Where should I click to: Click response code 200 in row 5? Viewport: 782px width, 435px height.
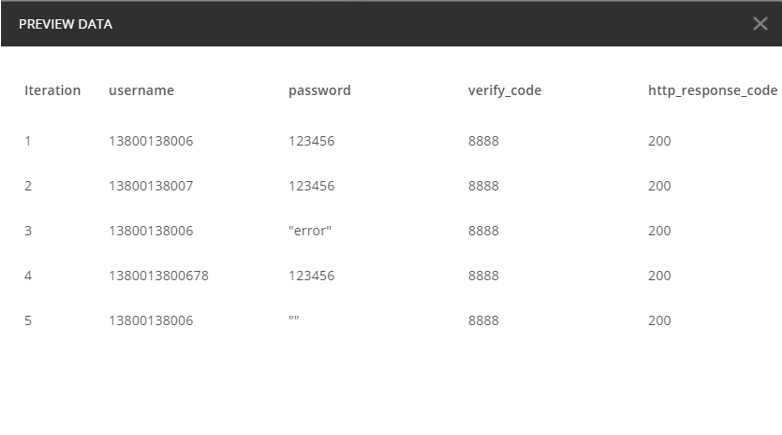(660, 321)
